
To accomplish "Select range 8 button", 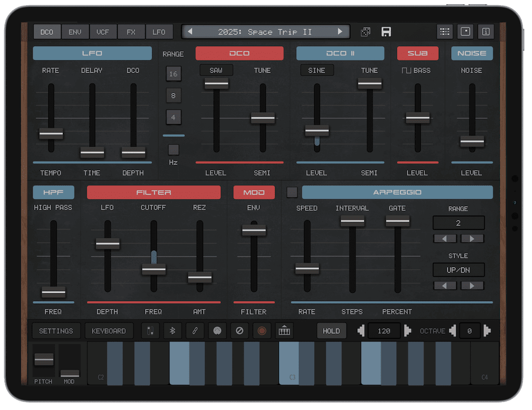I will pyautogui.click(x=174, y=95).
